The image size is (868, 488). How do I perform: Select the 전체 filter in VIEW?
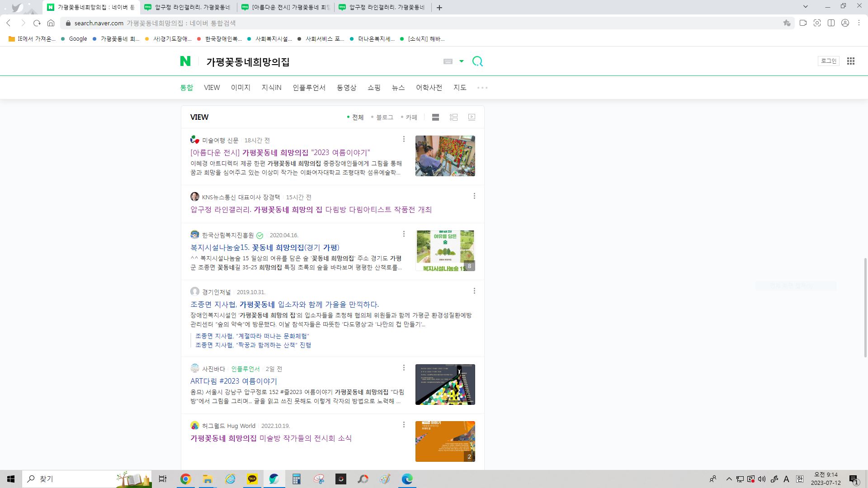click(x=357, y=117)
